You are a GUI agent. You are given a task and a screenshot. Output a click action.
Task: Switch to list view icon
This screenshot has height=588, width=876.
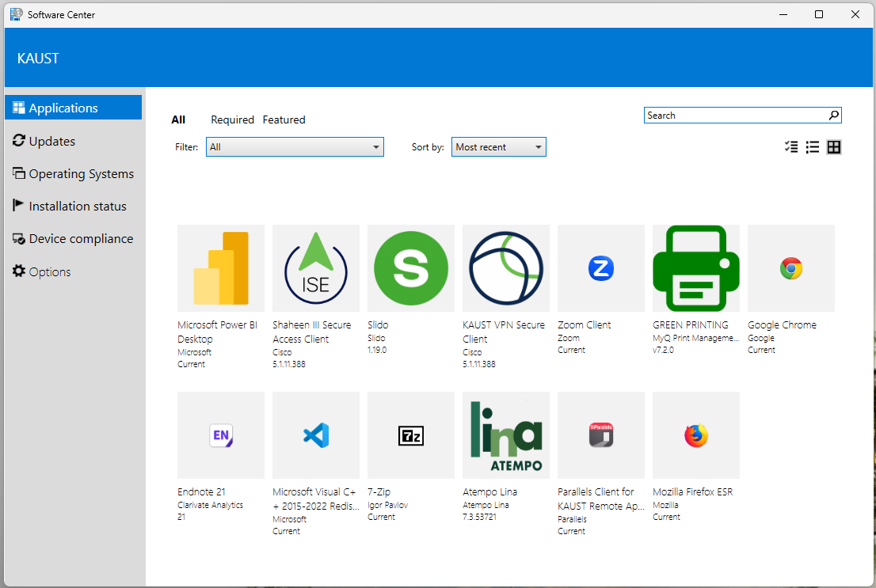pos(813,147)
